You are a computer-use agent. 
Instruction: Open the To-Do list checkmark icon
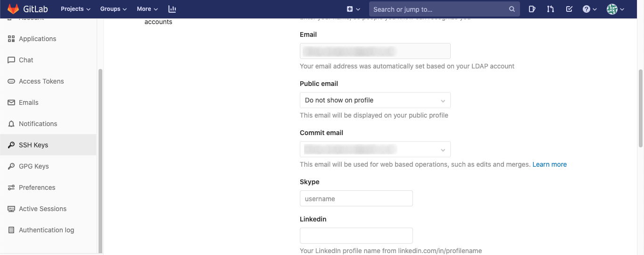(569, 9)
